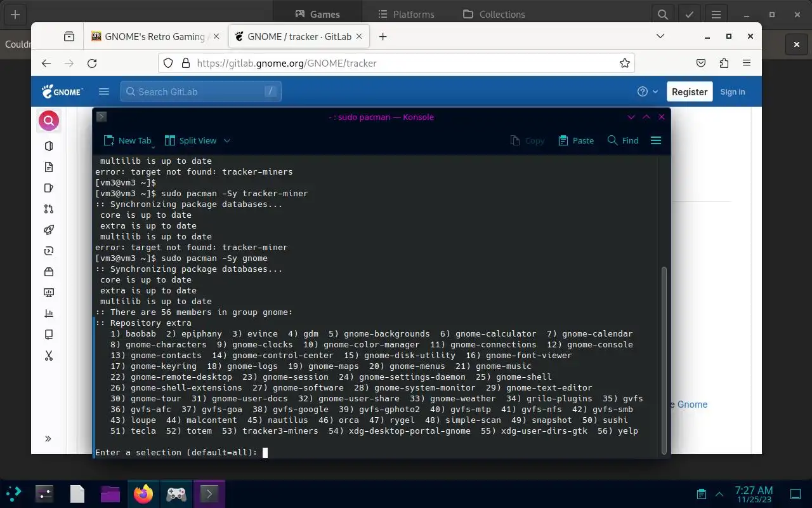This screenshot has width=812, height=508.
Task: Open System Settings from the taskbar
Action: coord(44,493)
